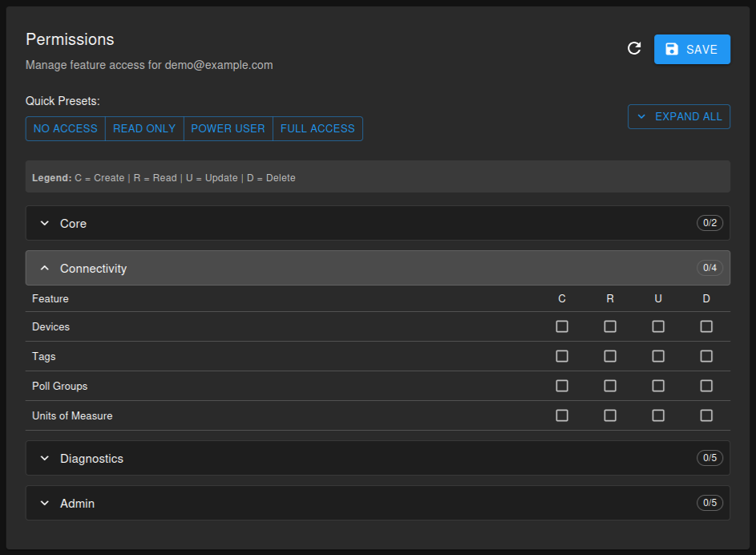Collapse the Connectivity section
The image size is (756, 555).
point(378,268)
